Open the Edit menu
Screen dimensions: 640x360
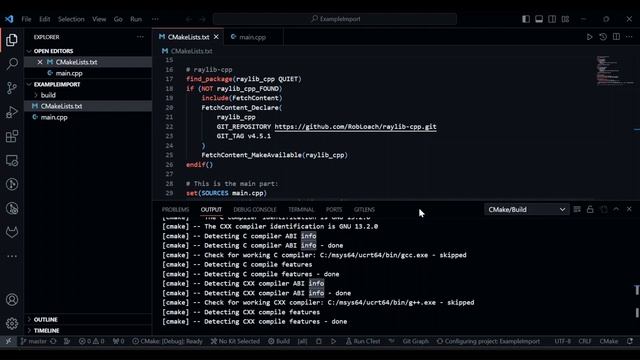(x=44, y=19)
